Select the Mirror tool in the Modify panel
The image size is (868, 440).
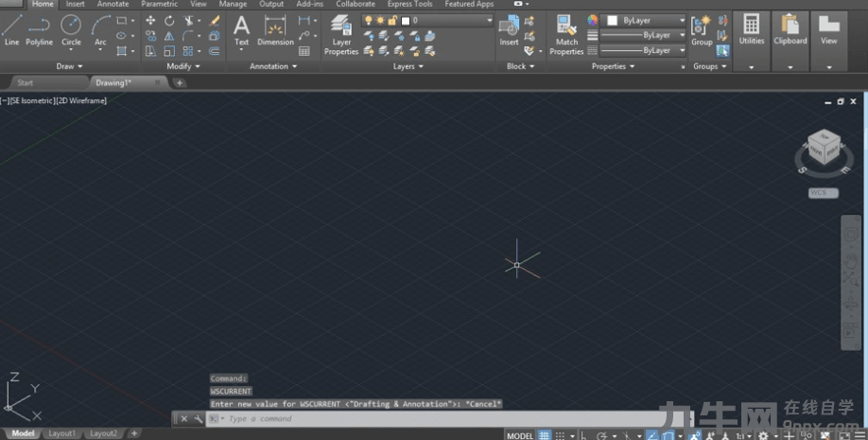coord(169,35)
